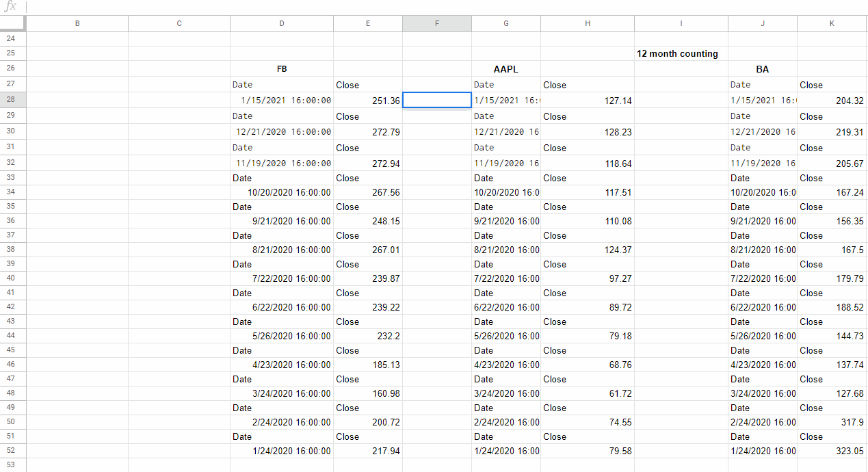Select AAPL close value 118.64

(588, 163)
